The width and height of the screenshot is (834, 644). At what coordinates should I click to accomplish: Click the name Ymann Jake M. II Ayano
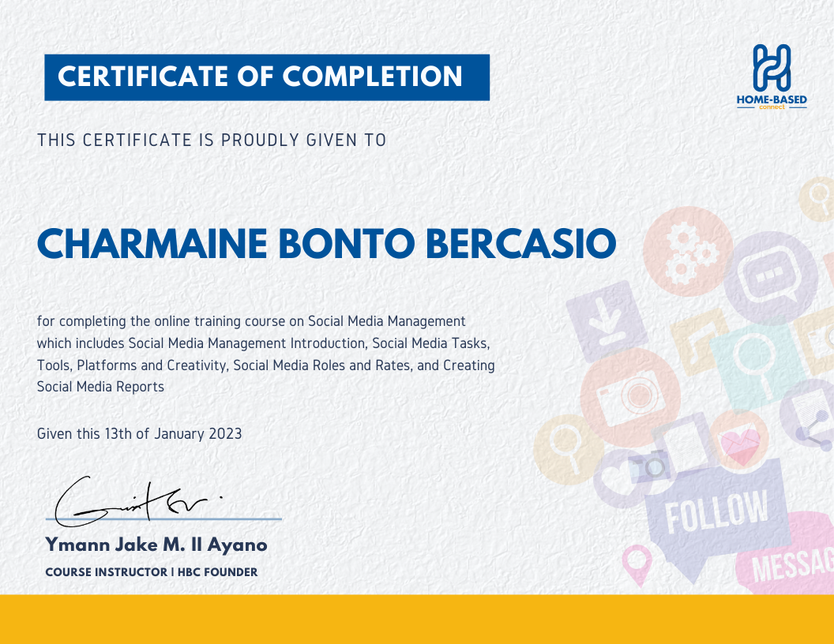click(156, 545)
